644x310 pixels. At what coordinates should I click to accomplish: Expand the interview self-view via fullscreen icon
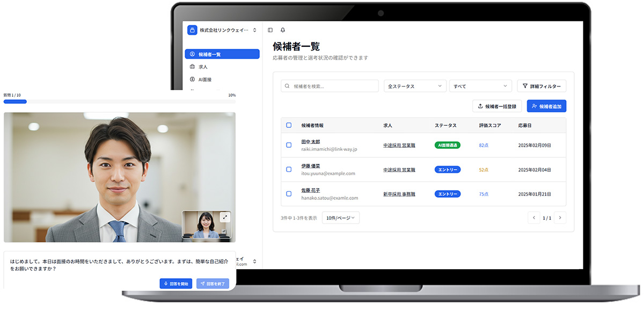[225, 217]
